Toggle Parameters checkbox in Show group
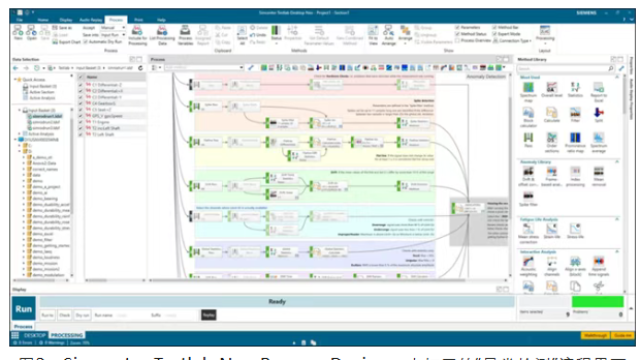 coord(458,27)
